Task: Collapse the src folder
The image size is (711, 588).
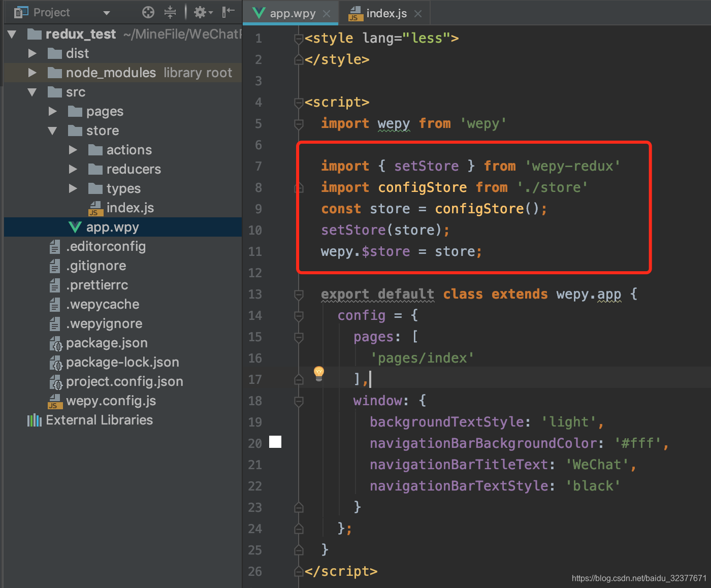Action: pyautogui.click(x=33, y=92)
